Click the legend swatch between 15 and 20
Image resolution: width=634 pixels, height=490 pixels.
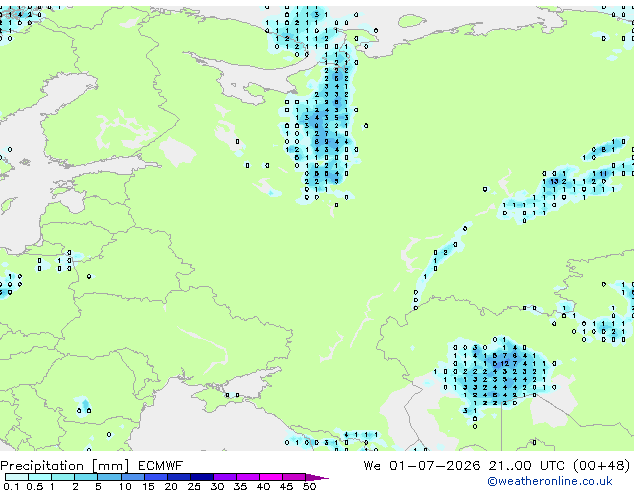point(155,477)
